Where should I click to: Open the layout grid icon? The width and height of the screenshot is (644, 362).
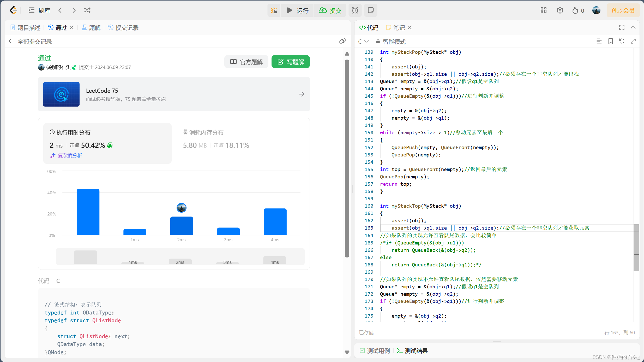[544, 10]
